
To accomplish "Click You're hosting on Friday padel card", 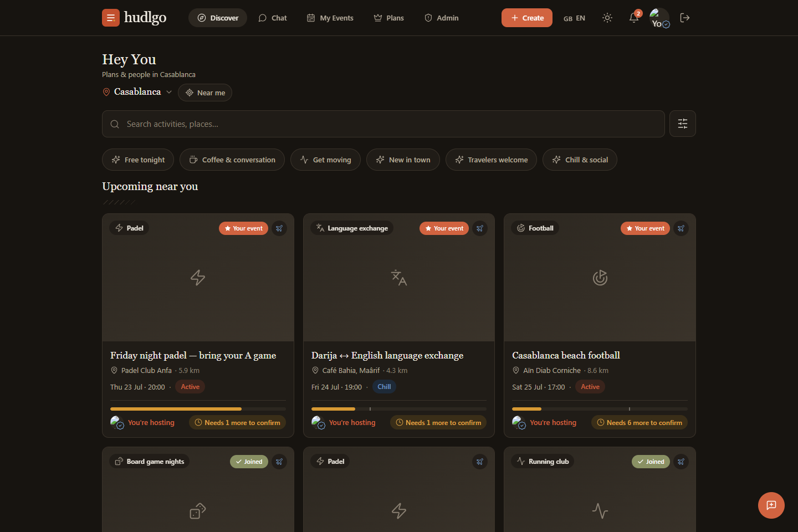I will [x=151, y=423].
